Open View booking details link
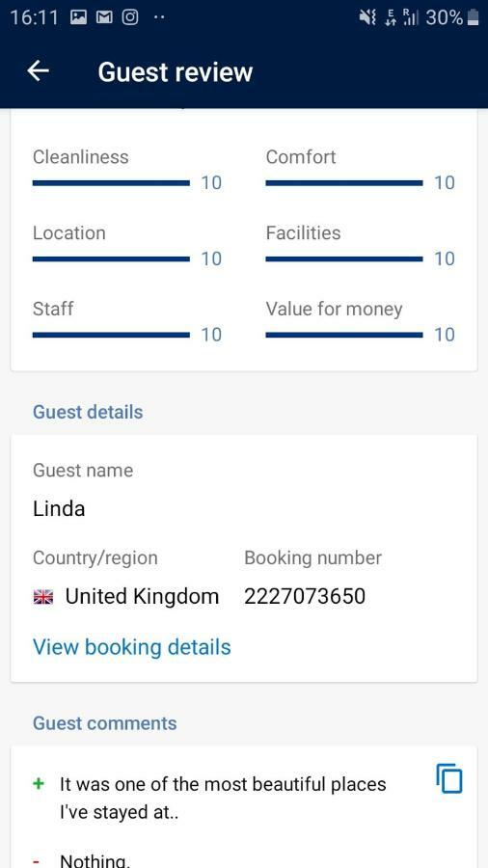This screenshot has height=868, width=488. point(132,646)
